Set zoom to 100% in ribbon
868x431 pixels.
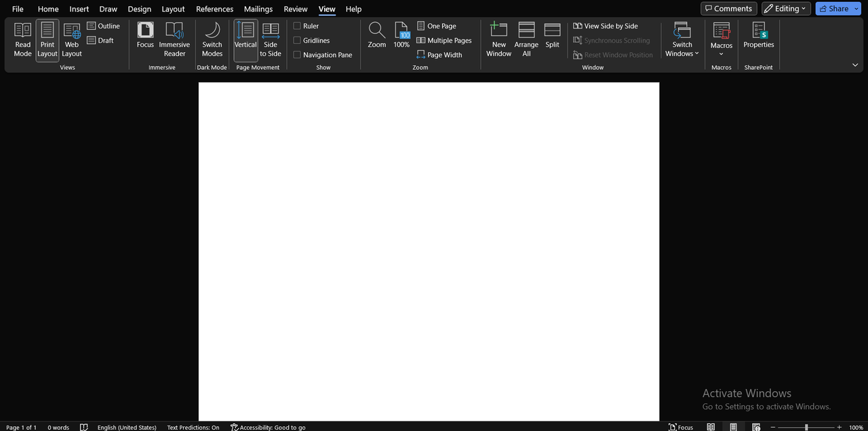pos(401,35)
